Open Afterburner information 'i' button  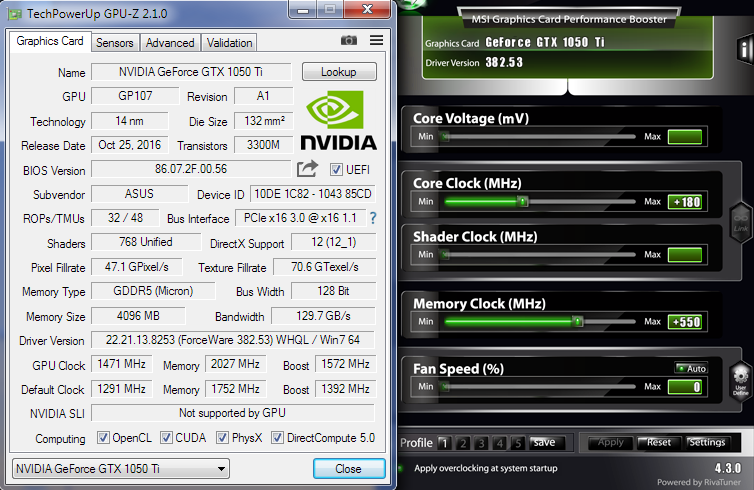coord(744,49)
